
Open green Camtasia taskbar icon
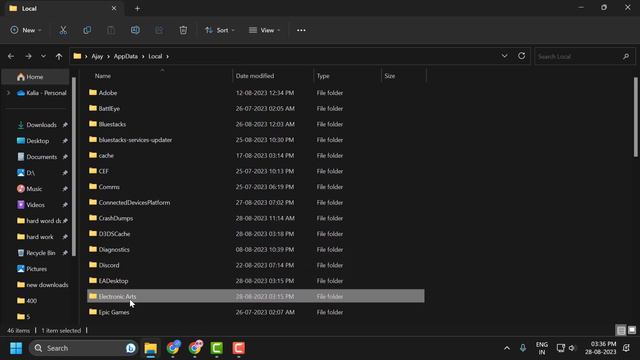217,348
